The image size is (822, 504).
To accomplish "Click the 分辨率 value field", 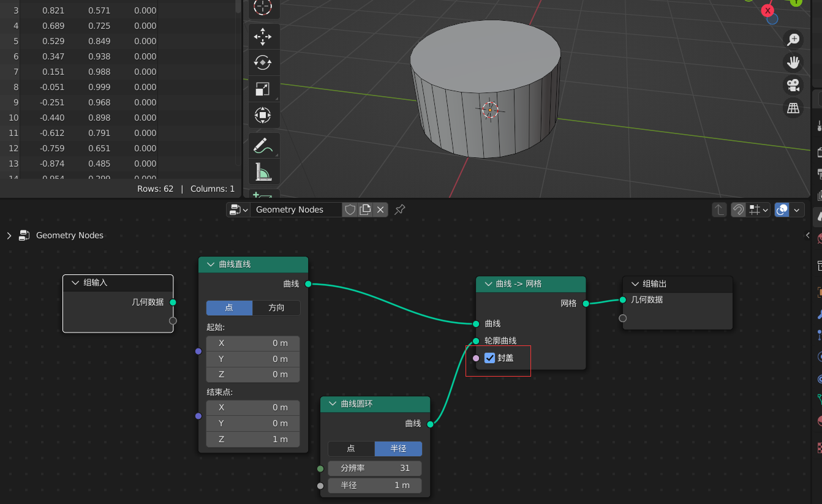I will click(374, 468).
